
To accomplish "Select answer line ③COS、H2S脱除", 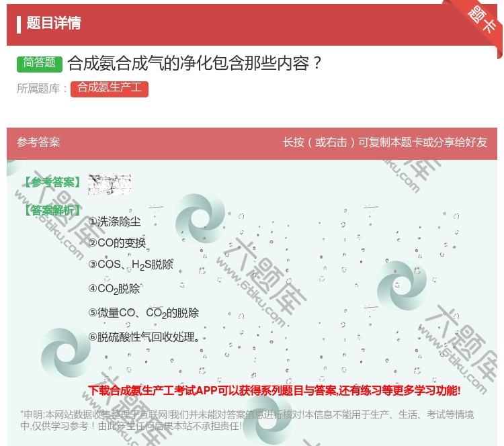I will (x=130, y=265).
